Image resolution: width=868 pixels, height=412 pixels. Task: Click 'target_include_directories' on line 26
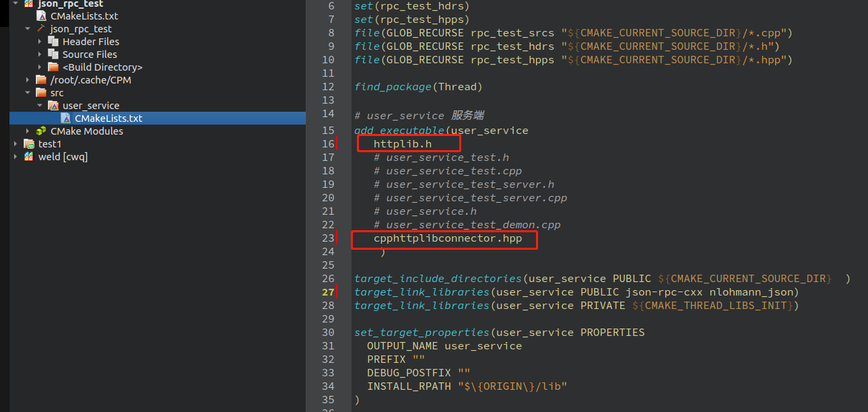point(438,278)
